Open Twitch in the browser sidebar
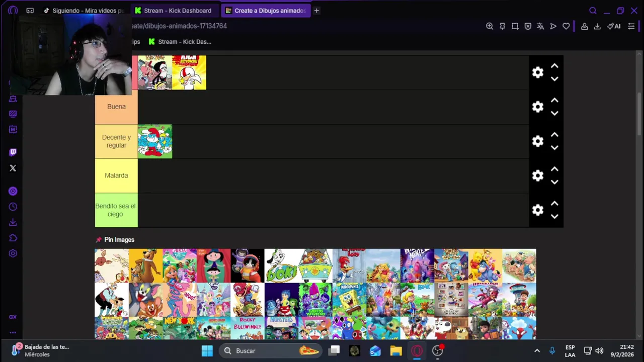Image resolution: width=644 pixels, height=362 pixels. pyautogui.click(x=13, y=152)
